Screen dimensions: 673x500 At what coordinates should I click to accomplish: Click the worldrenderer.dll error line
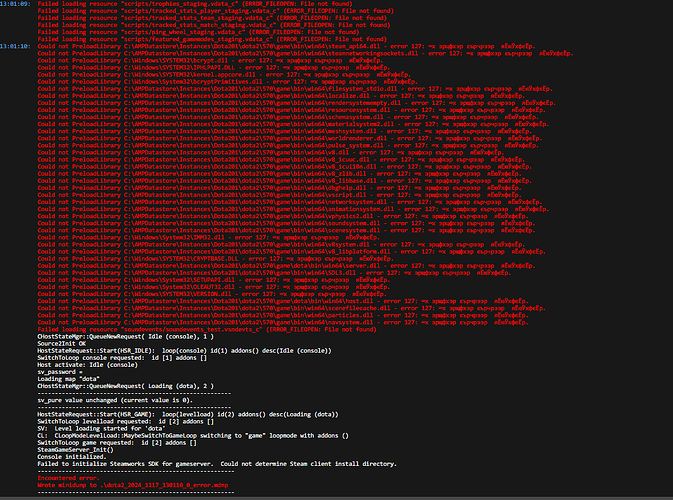(290, 138)
